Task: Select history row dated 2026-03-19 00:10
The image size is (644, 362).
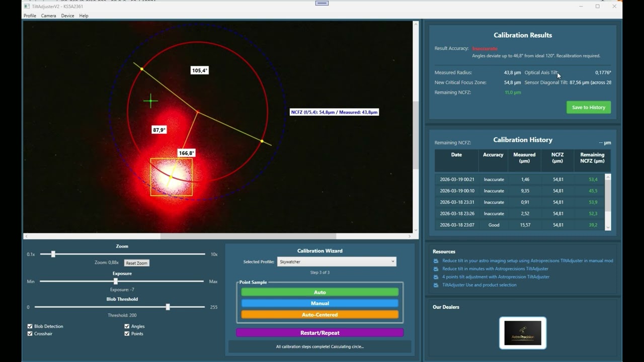Action: 520,191
